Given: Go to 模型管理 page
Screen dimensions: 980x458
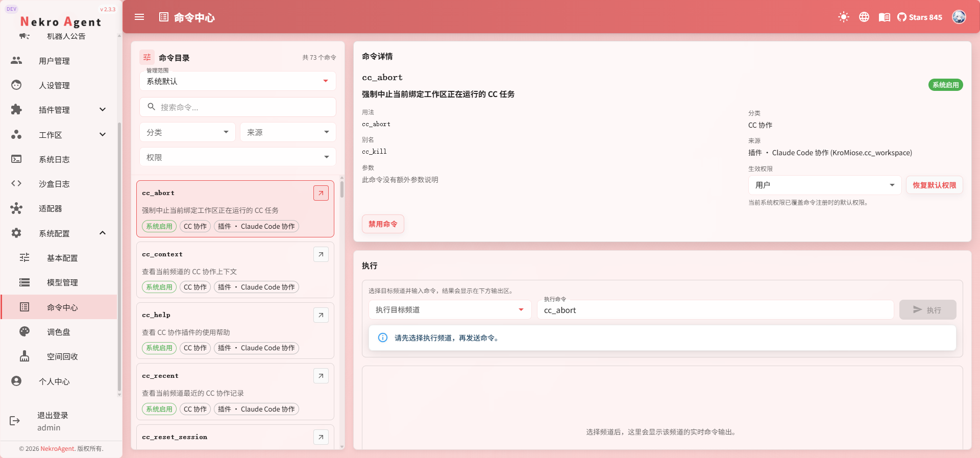Looking at the screenshot, I should [59, 282].
